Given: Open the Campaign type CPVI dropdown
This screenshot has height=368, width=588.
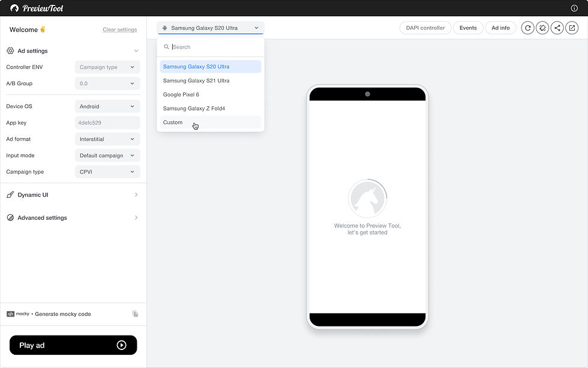Looking at the screenshot, I should [x=107, y=172].
